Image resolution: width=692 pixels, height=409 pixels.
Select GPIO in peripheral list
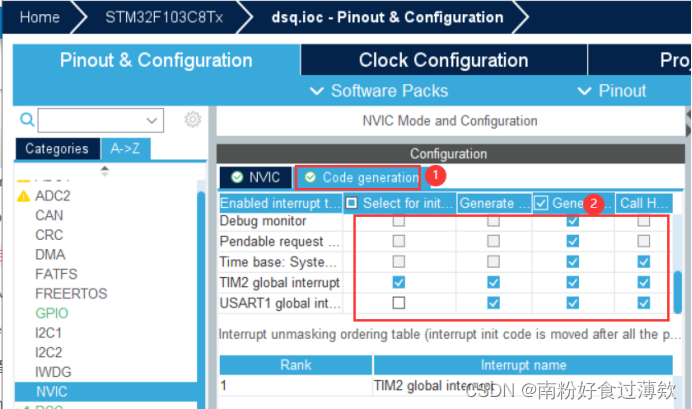(52, 313)
